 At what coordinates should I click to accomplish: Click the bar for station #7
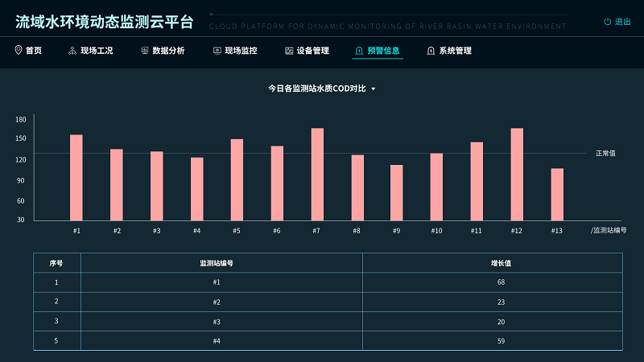click(x=317, y=175)
